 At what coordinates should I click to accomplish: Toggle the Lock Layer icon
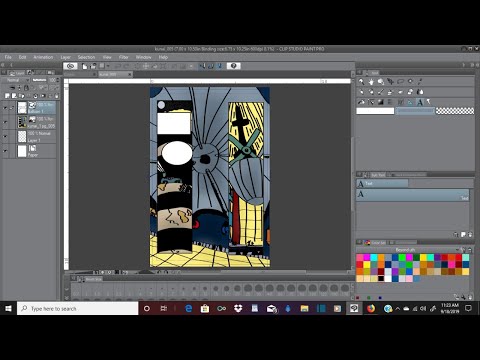(x=26, y=88)
